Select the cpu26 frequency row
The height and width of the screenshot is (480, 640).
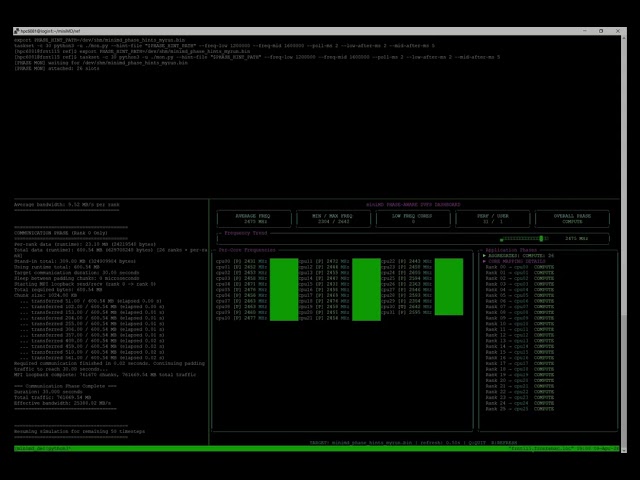coord(406,284)
